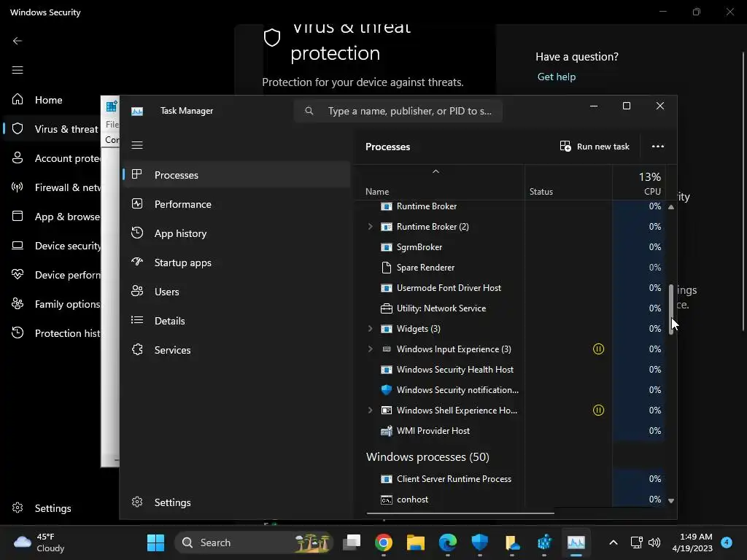
Task: Expand the Widgets (3) process group
Action: point(370,329)
